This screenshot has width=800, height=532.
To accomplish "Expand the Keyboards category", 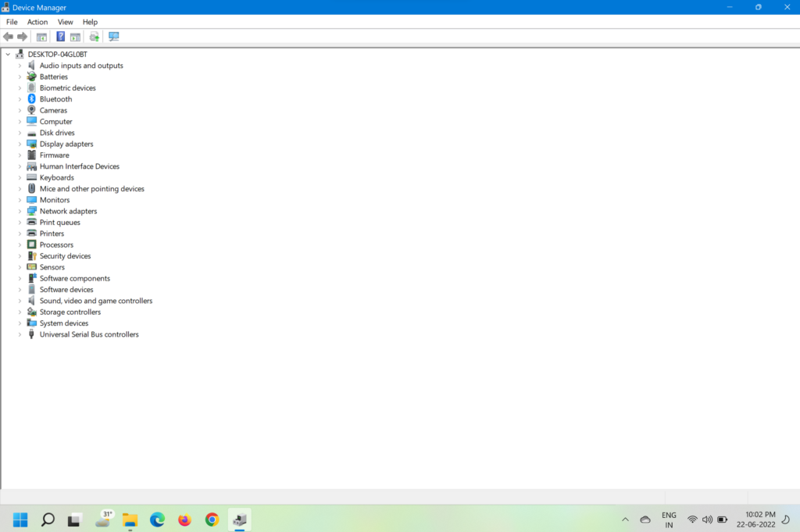I will pos(20,177).
